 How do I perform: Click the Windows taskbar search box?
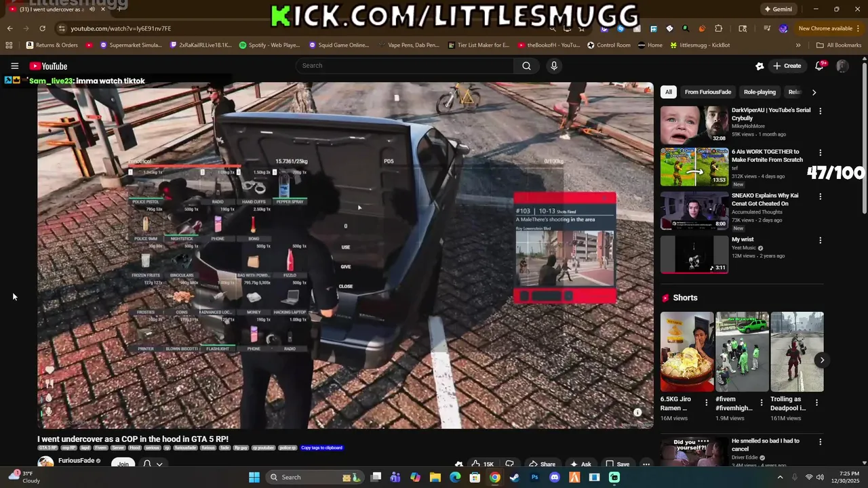pyautogui.click(x=315, y=477)
